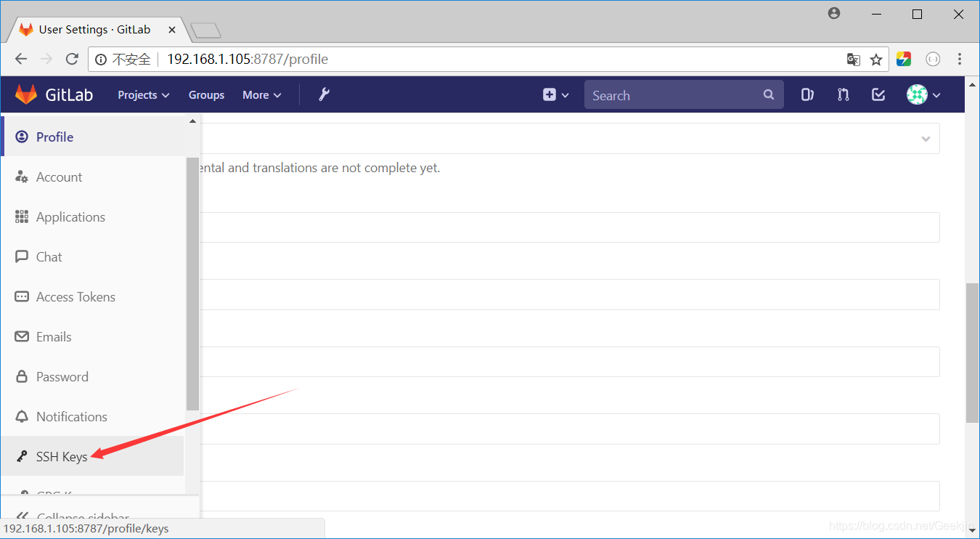980x539 pixels.
Task: Click the GitLab fox logo
Action: pos(26,94)
